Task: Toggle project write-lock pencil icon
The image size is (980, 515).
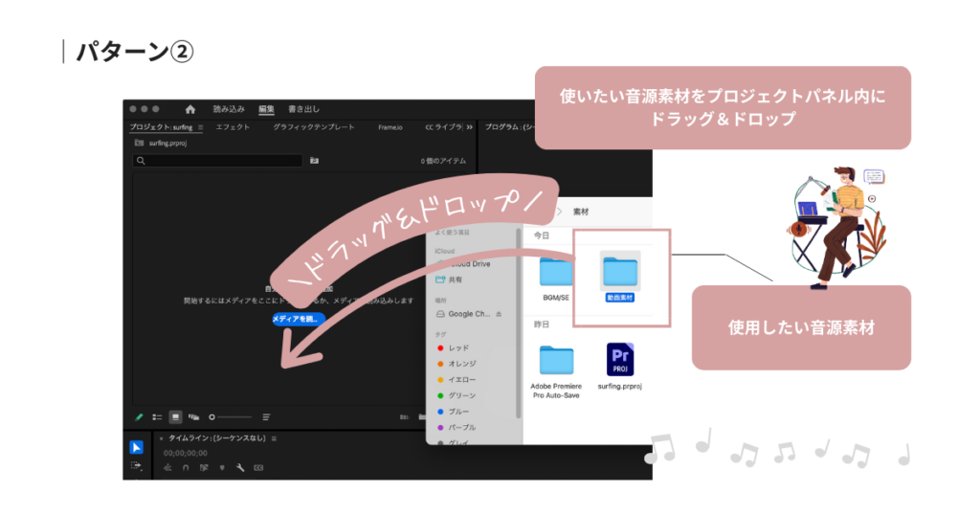Action: point(139,417)
